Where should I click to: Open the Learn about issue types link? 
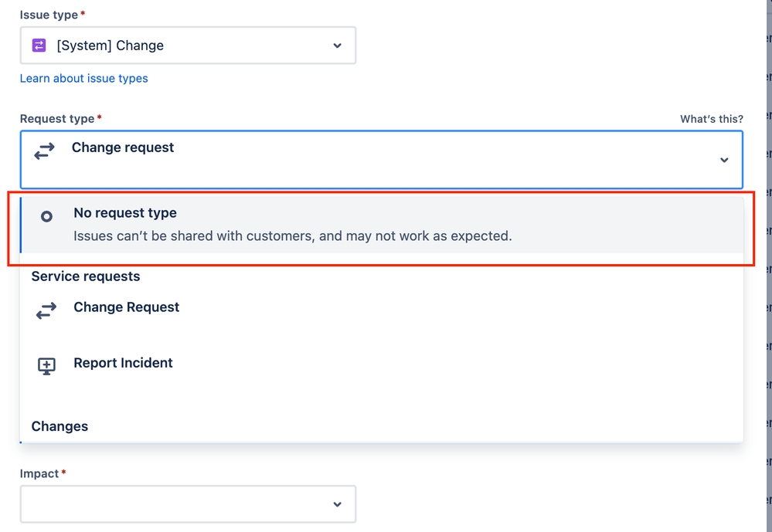click(x=83, y=78)
